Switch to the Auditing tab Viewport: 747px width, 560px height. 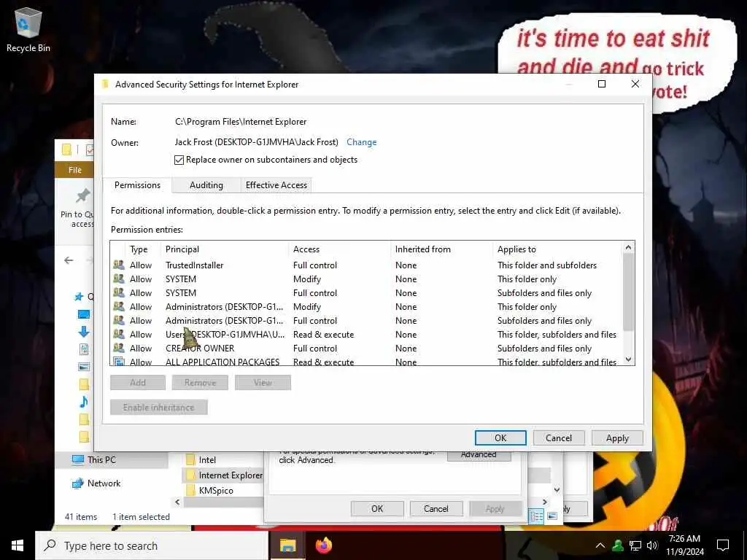point(206,185)
